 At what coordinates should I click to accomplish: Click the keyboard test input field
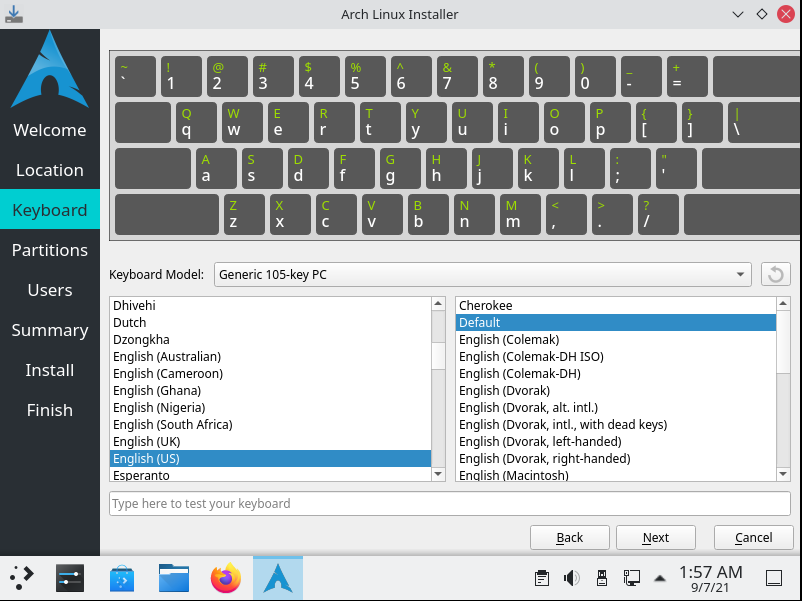(450, 503)
